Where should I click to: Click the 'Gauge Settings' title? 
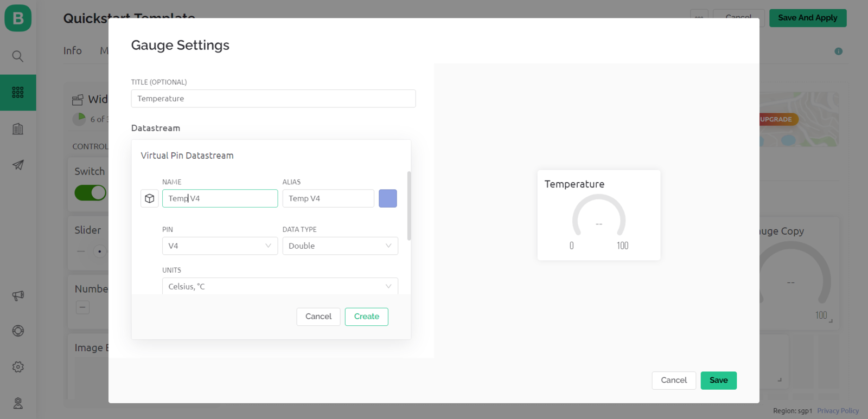click(x=180, y=46)
